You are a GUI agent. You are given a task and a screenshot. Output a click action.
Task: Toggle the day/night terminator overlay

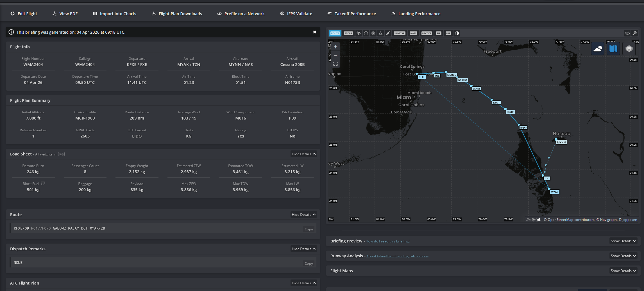point(457,33)
